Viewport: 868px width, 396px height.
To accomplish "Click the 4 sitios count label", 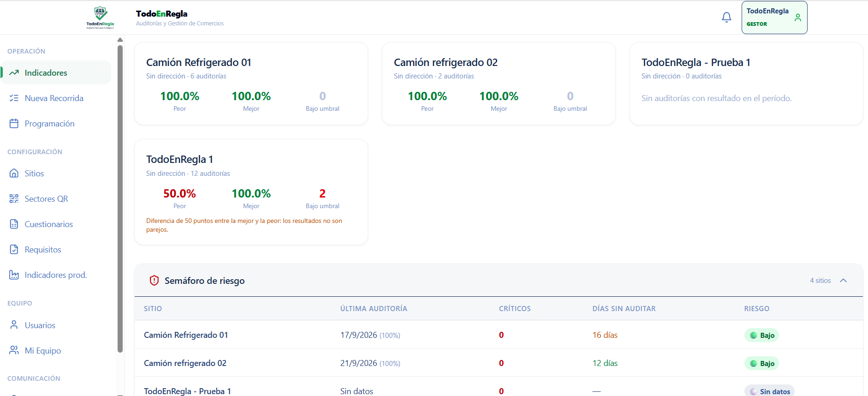I will pyautogui.click(x=820, y=281).
